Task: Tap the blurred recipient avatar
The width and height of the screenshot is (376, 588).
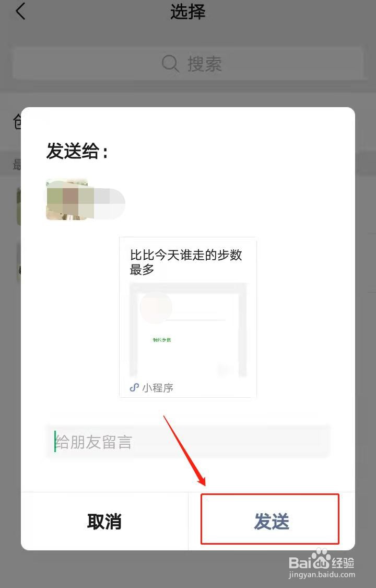Action: pyautogui.click(x=67, y=199)
